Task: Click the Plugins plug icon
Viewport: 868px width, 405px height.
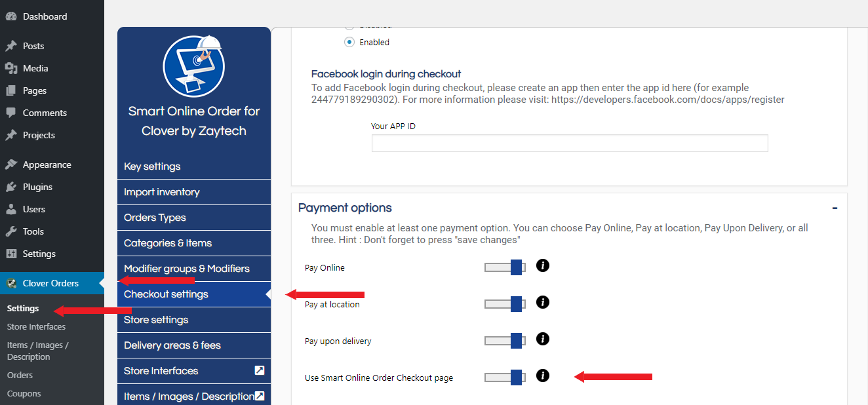Action: pyautogui.click(x=11, y=187)
